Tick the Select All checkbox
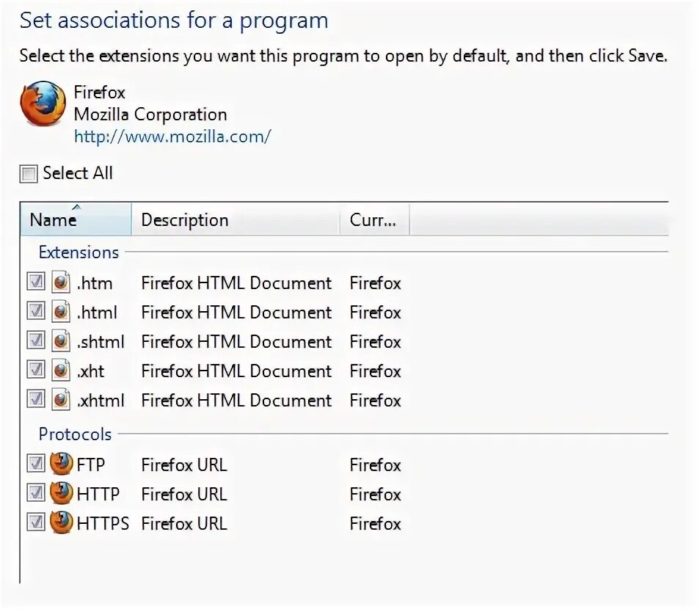Image resolution: width=700 pixels, height=609 pixels. [x=29, y=174]
